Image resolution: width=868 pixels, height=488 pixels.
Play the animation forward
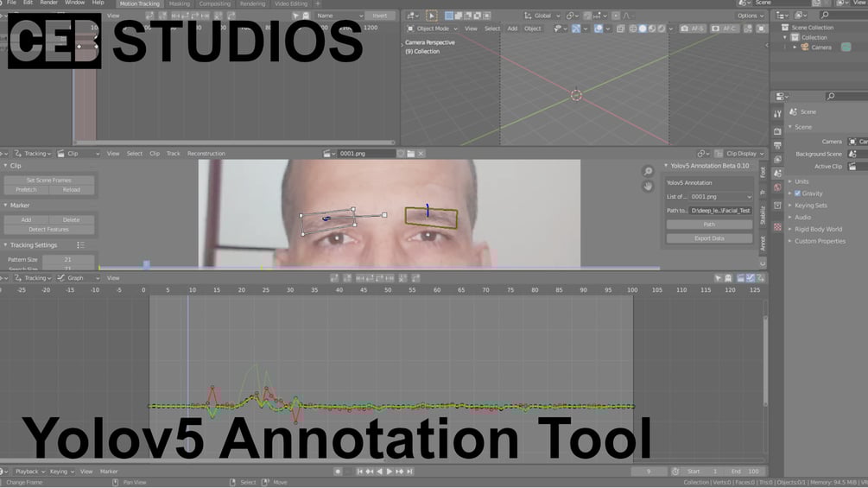(390, 472)
